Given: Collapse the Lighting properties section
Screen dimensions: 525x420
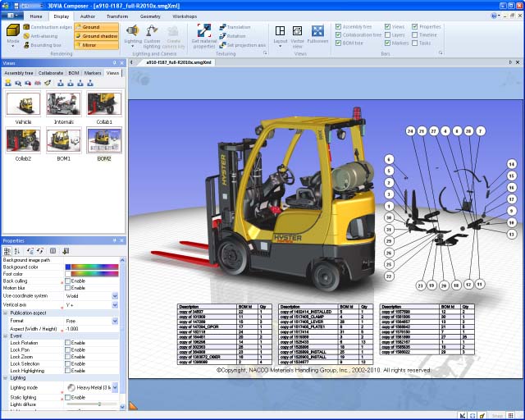Looking at the screenshot, I should (6, 378).
